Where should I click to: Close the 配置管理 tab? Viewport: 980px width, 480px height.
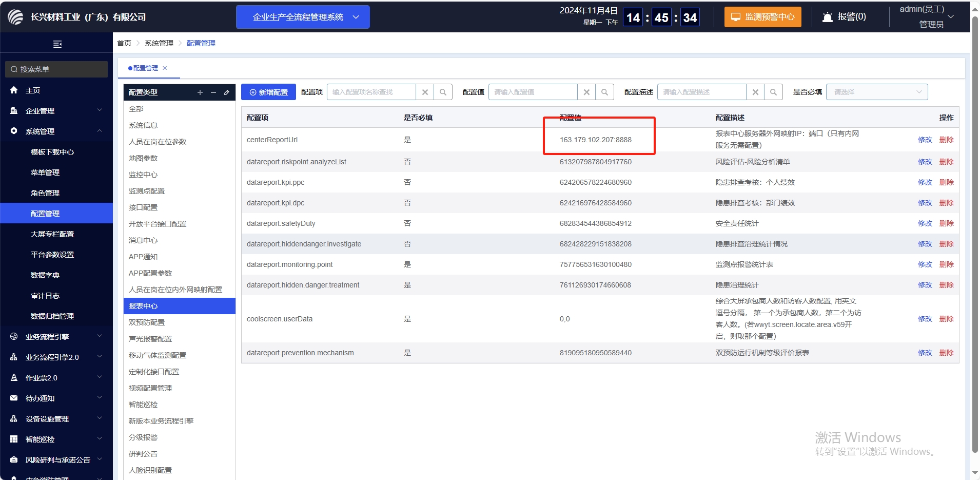coord(165,68)
